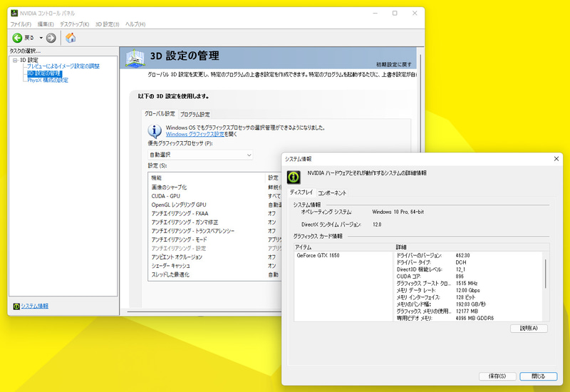Collapse the 3D設定 tree node
Viewport: 570px width, 392px height.
(15, 60)
